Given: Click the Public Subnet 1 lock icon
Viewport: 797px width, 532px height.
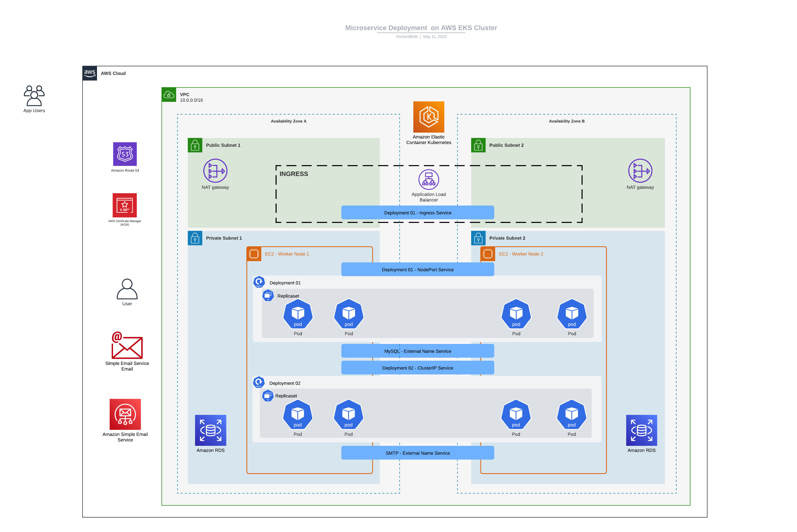Looking at the screenshot, I should (195, 145).
